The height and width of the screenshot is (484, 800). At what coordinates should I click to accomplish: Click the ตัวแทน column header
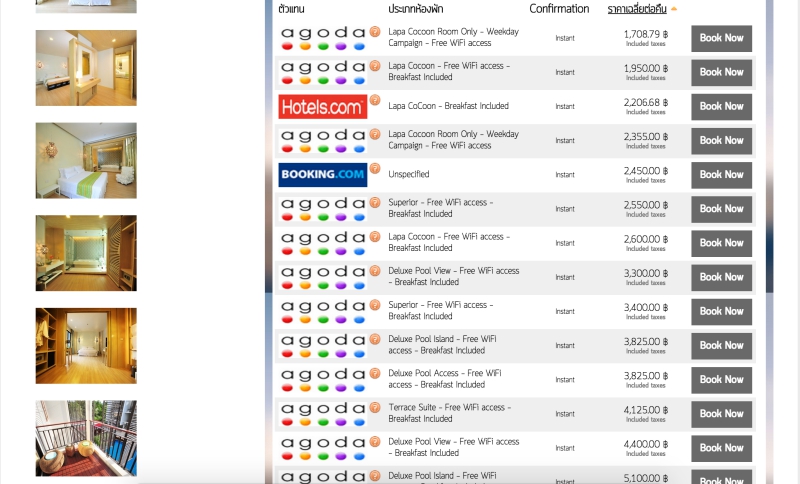291,9
